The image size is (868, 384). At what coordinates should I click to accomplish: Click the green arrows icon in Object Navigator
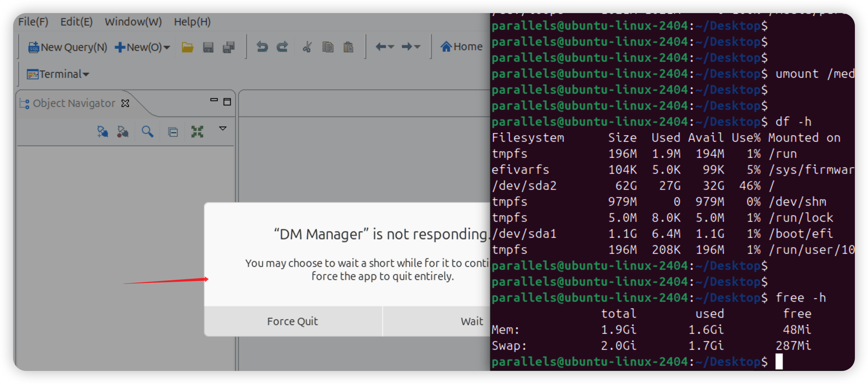(x=197, y=132)
